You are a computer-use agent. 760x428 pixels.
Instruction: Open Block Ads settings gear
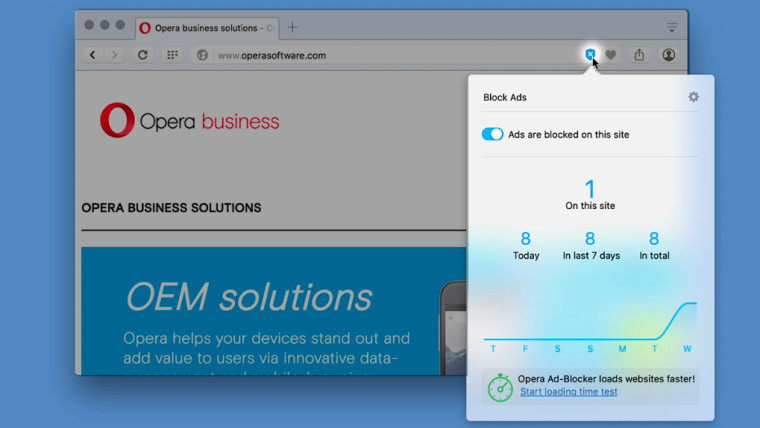(693, 97)
